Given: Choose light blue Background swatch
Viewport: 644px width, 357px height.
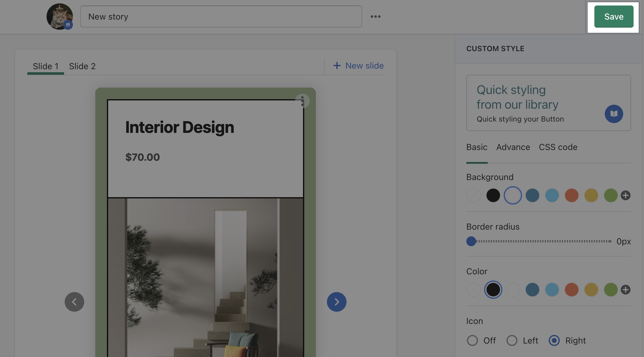Looking at the screenshot, I should point(552,195).
